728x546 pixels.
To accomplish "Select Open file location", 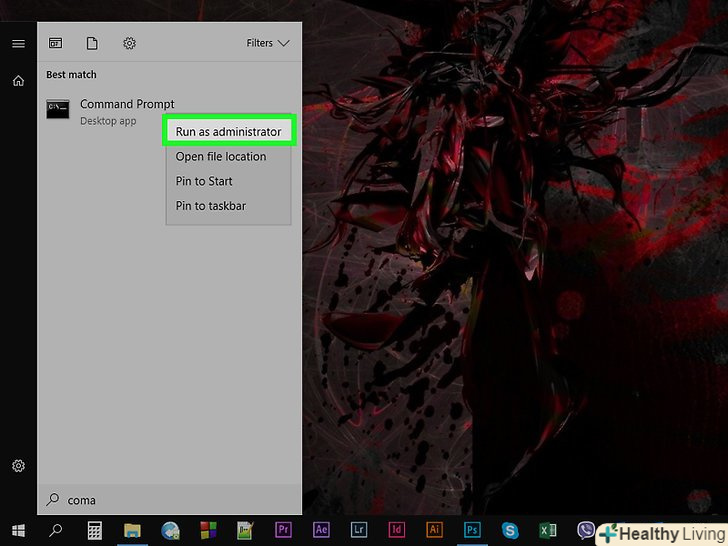I will 228,156.
